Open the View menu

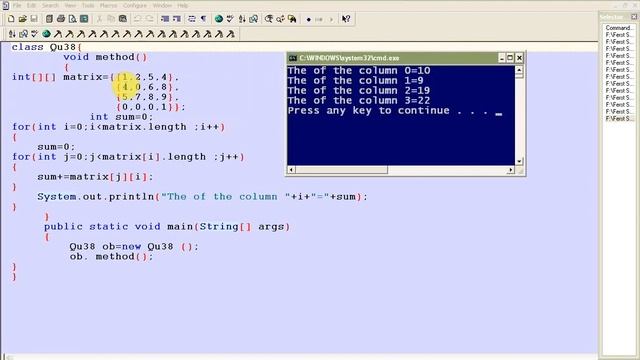tap(70, 5)
